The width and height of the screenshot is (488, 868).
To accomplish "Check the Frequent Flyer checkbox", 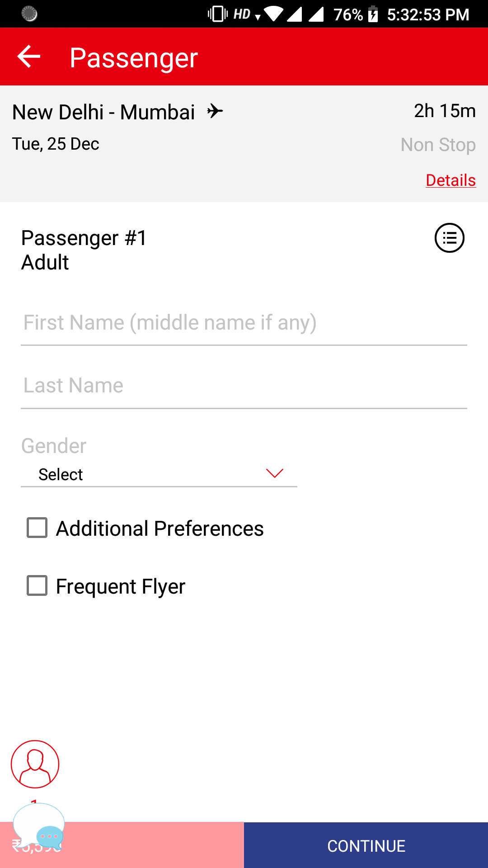I will click(37, 585).
